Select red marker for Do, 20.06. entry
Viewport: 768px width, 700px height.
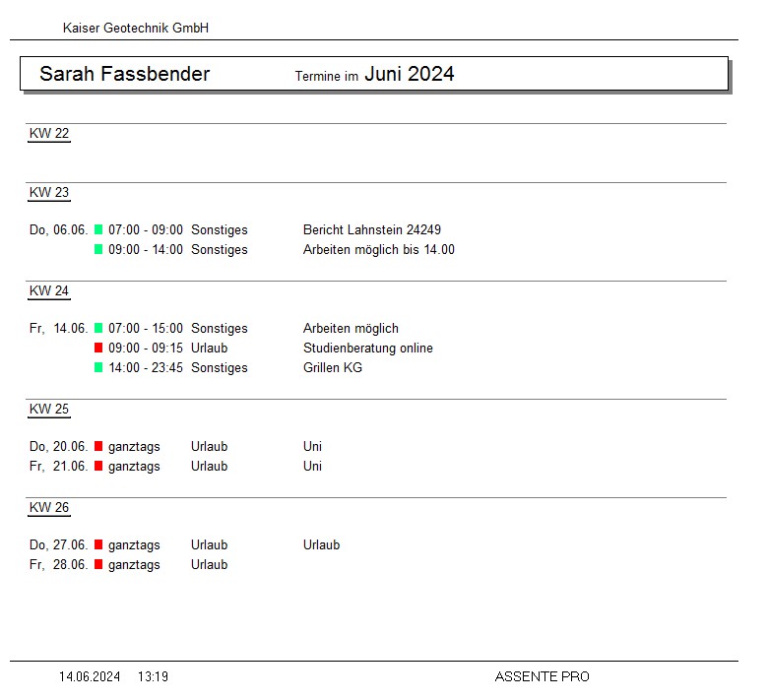(98, 446)
